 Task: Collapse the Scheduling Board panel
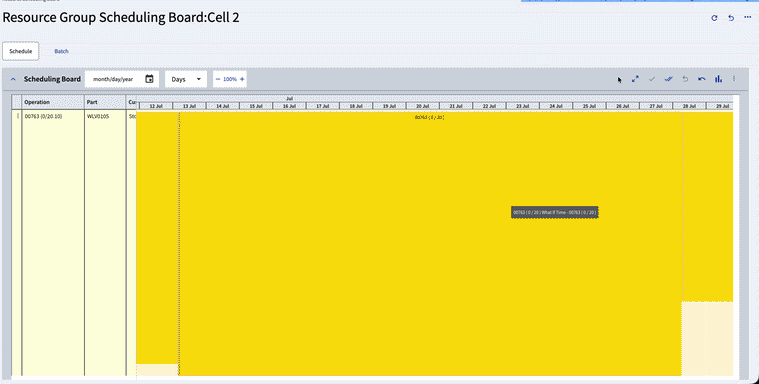[13, 79]
